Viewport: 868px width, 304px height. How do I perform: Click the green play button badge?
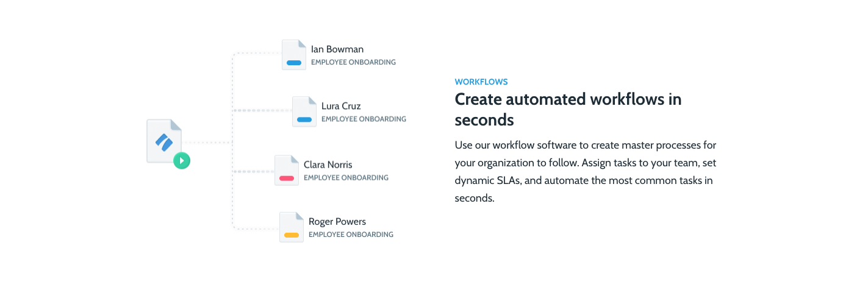click(x=182, y=161)
